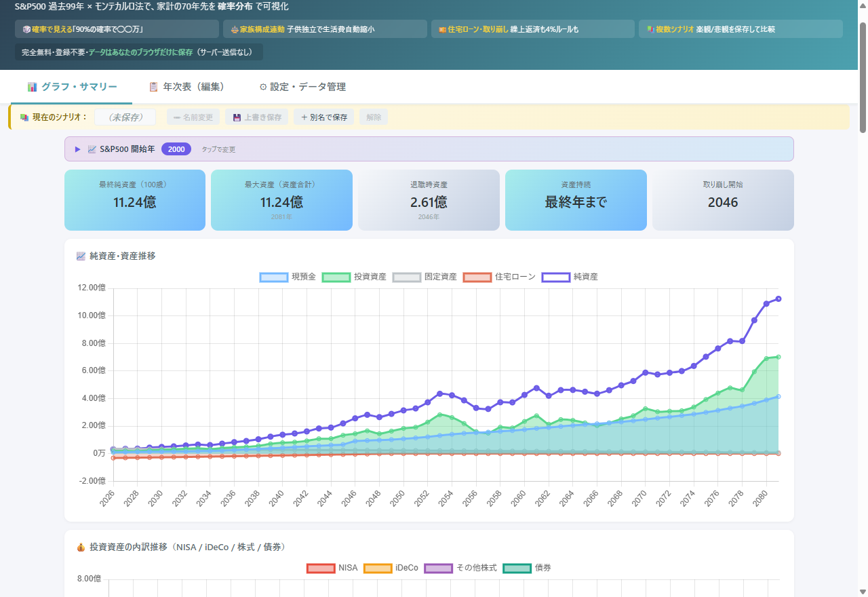Screen dimensions: 868x597
Task: Hide the NISA series in the breakdown legend
Action: click(332, 568)
